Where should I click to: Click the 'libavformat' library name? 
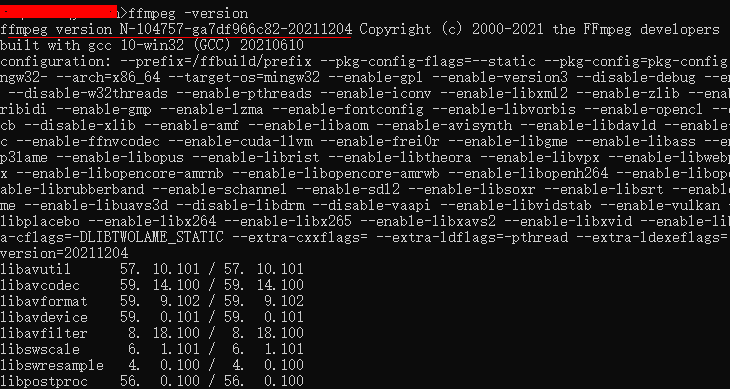point(44,302)
